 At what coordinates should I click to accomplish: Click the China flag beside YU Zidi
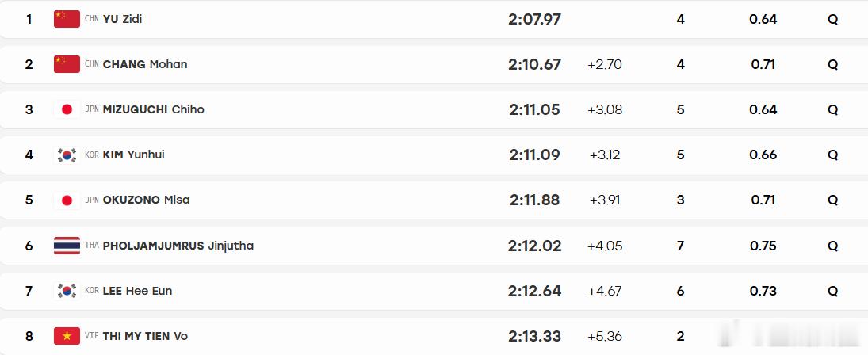tap(67, 19)
